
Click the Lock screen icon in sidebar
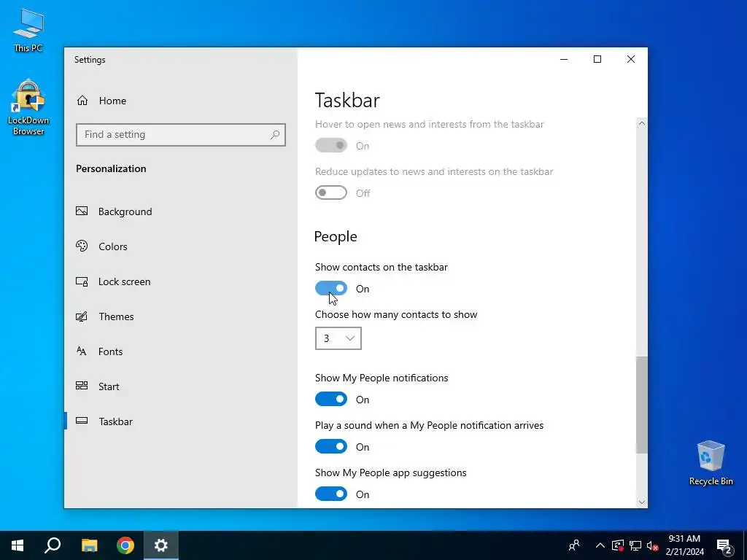point(82,281)
